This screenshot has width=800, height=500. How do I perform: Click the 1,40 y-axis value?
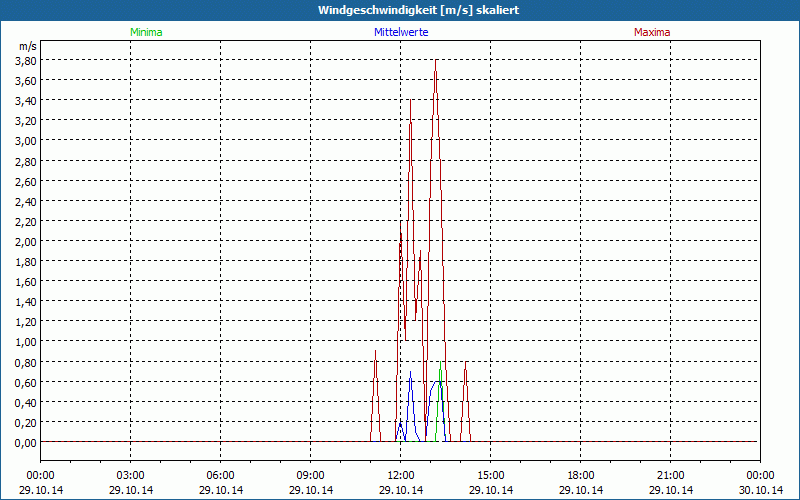click(x=26, y=302)
